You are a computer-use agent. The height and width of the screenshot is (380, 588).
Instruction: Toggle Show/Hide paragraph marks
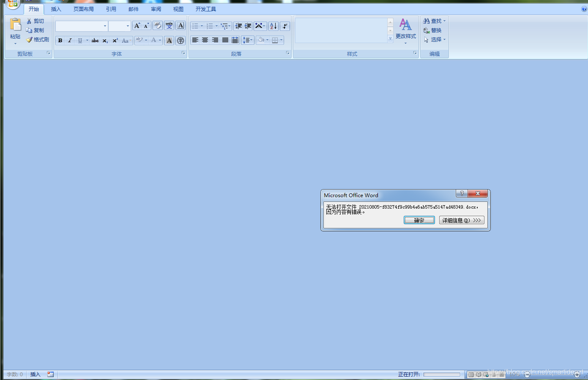(x=285, y=26)
